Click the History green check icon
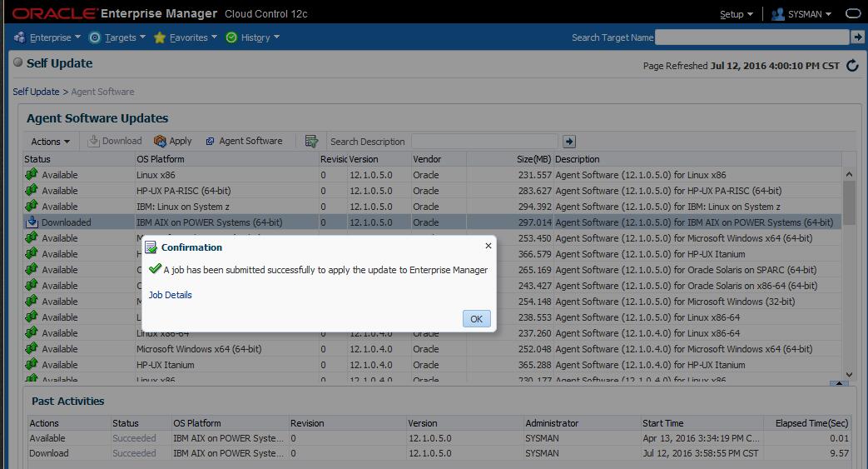 pyautogui.click(x=231, y=37)
